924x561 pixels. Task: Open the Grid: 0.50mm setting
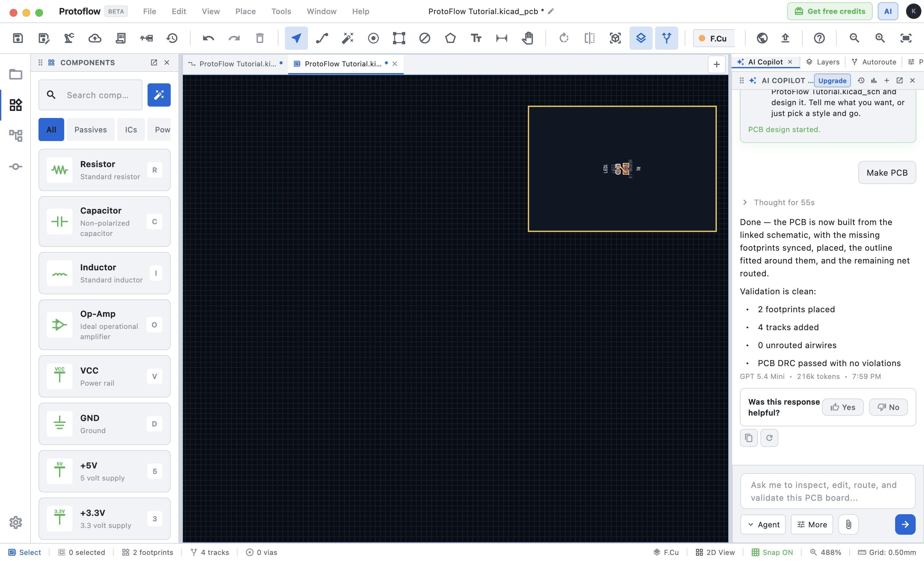887,552
